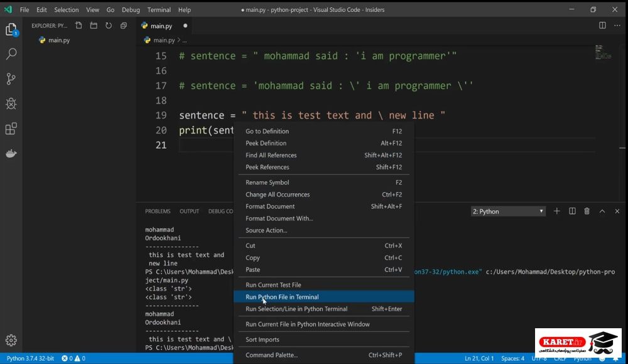Open the Terminal menu

coord(159,9)
